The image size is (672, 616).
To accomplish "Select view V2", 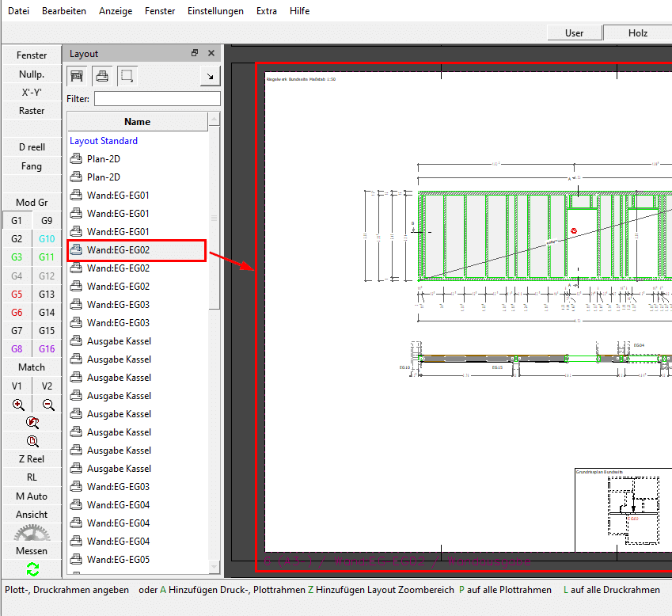I will pos(47,386).
